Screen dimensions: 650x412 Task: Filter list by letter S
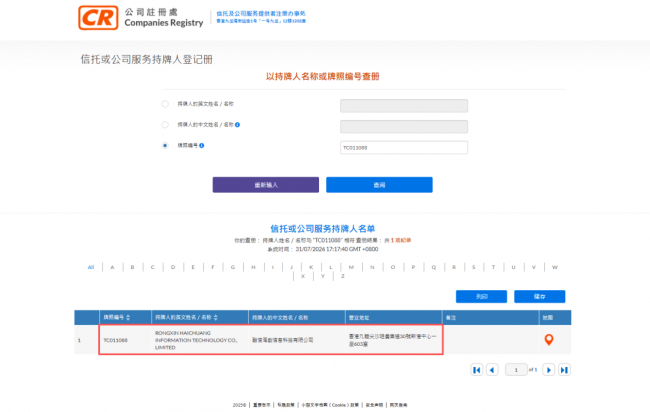click(x=473, y=267)
